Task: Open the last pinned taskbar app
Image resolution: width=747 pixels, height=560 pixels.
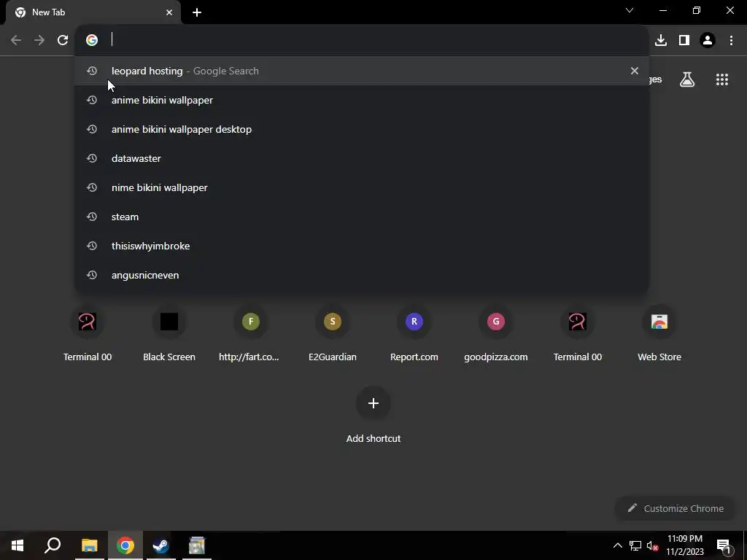Action: 197,545
